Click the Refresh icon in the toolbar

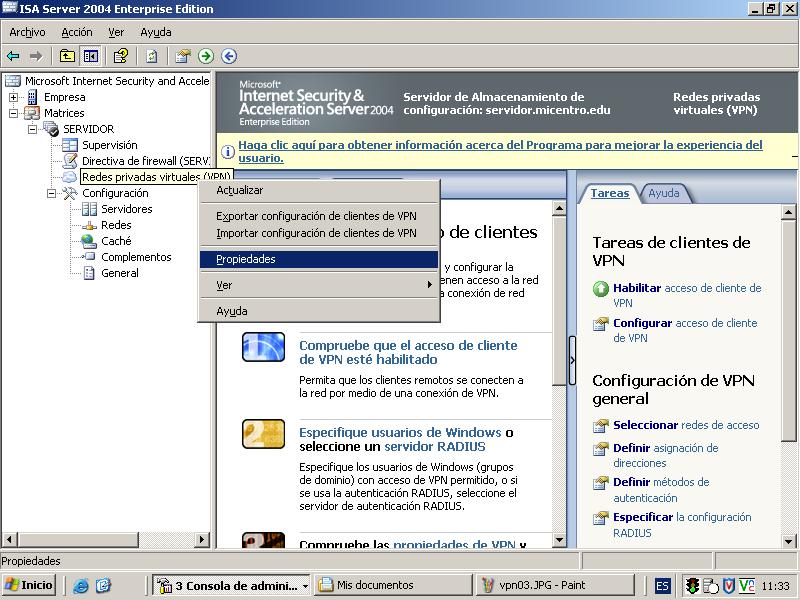coord(152,56)
